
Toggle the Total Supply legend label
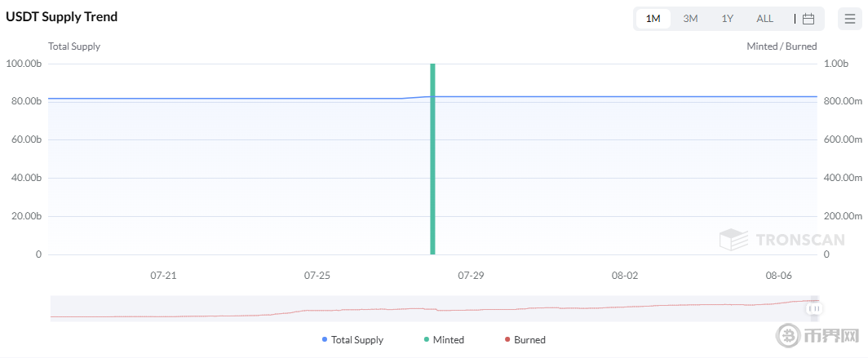[x=356, y=340]
